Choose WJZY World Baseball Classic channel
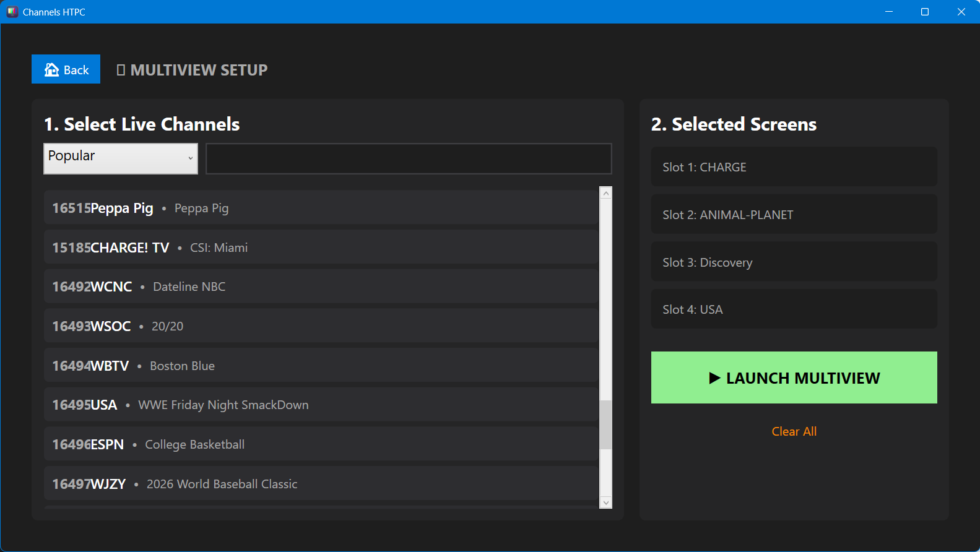 pyautogui.click(x=321, y=484)
